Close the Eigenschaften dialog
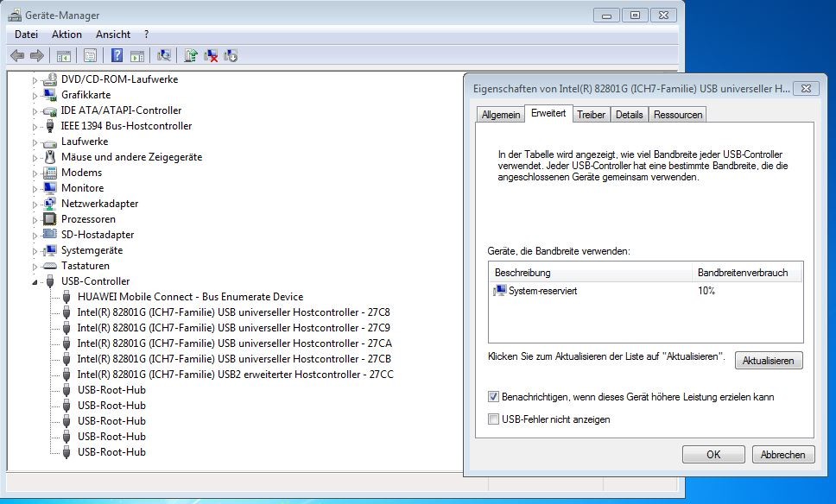This screenshot has height=504, width=836. 806,88
